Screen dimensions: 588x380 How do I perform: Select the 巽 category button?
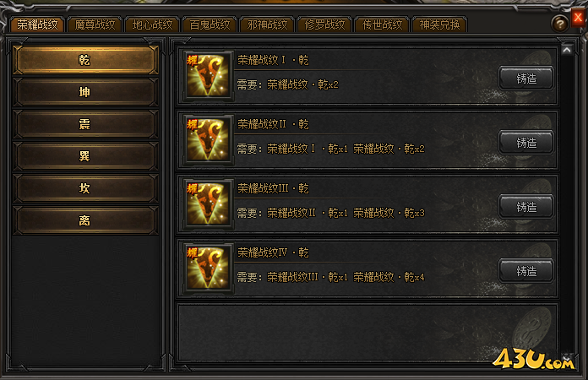[85, 156]
